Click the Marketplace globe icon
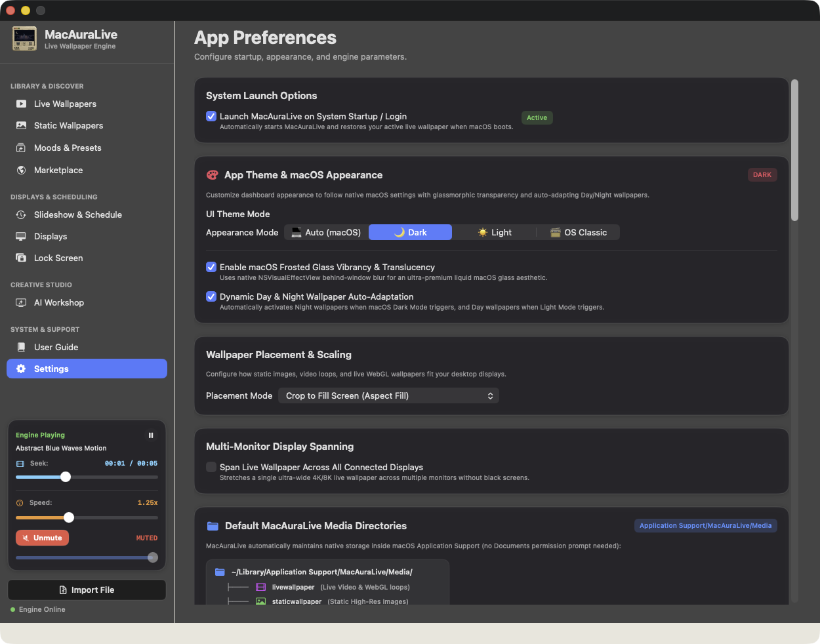This screenshot has width=820, height=644. [x=21, y=170]
